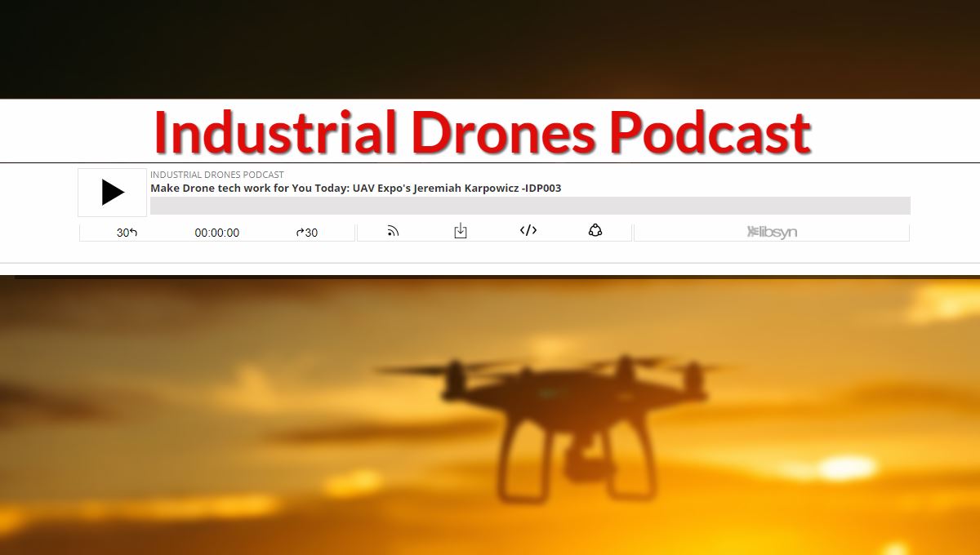Skip forward 30 seconds
Image resolution: width=980 pixels, height=555 pixels.
click(307, 233)
